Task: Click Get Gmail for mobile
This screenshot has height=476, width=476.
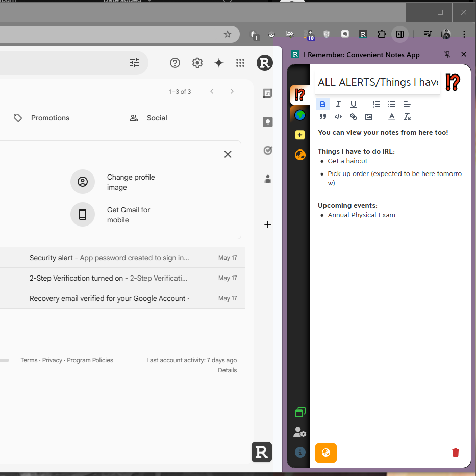Action: pyautogui.click(x=111, y=215)
